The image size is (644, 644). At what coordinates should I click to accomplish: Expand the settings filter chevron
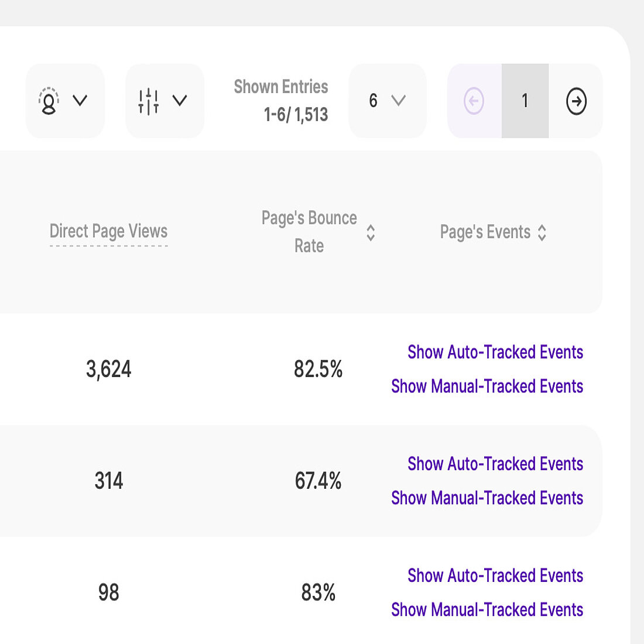point(180,101)
